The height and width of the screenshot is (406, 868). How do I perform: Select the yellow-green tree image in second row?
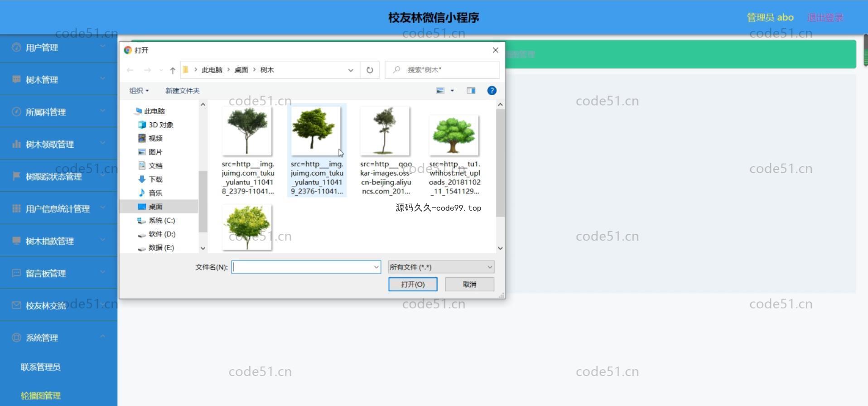click(247, 227)
